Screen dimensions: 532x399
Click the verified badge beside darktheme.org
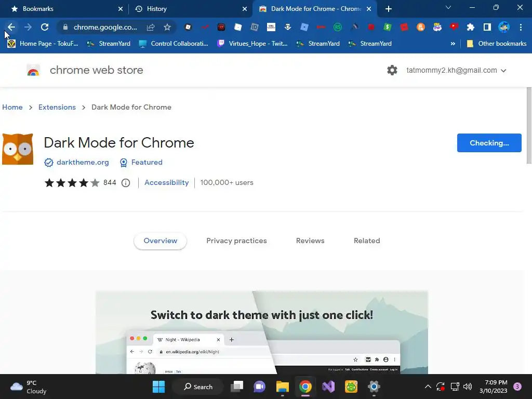[48, 163]
